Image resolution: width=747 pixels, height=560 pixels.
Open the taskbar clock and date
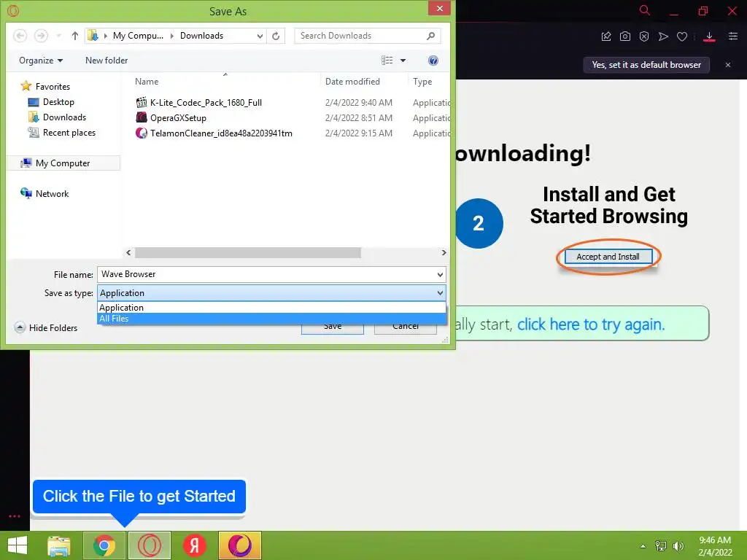[x=715, y=546]
